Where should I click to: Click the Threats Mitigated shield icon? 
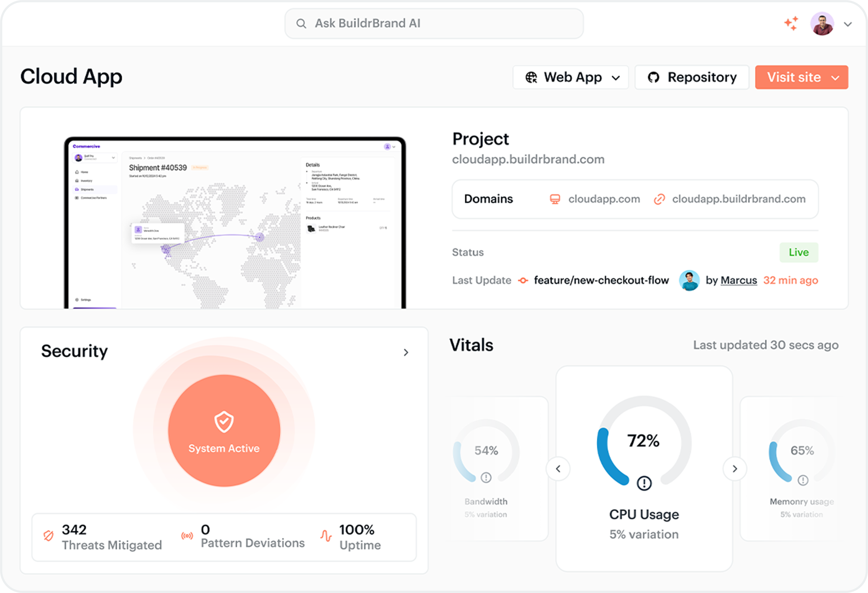(x=48, y=536)
